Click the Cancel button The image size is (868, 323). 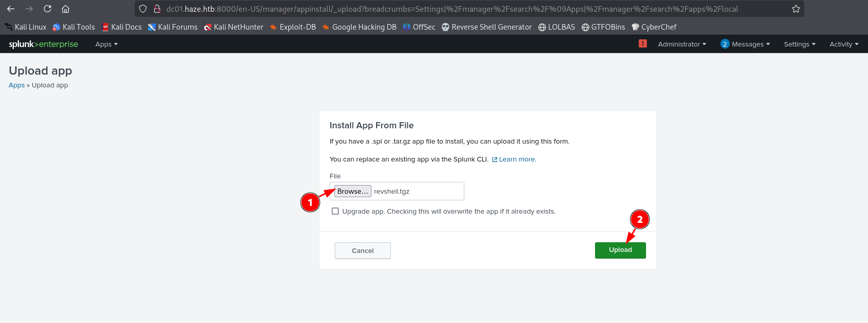[362, 250]
